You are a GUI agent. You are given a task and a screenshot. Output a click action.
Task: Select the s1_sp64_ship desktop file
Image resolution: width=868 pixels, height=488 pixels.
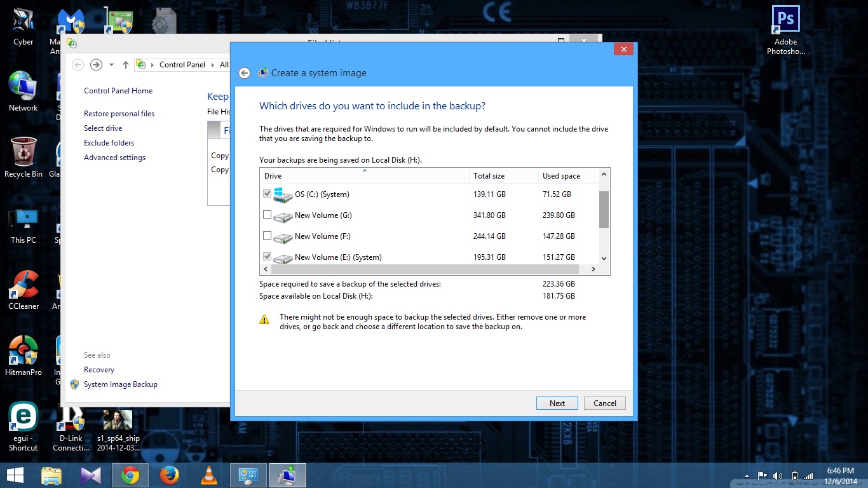[118, 430]
